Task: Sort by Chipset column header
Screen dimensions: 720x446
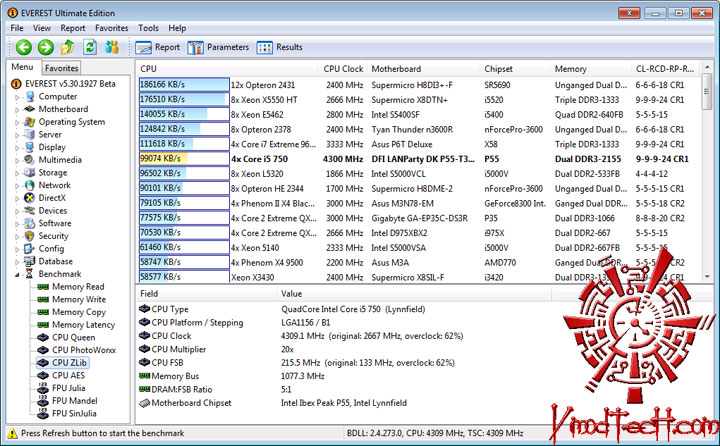Action: click(x=514, y=69)
